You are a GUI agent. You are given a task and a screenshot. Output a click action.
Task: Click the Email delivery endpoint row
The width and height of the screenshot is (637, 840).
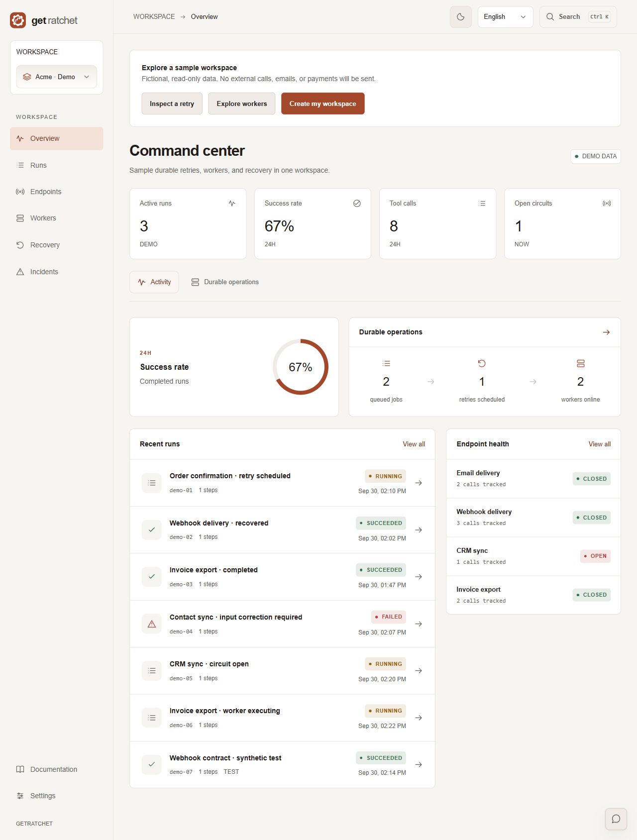(x=533, y=479)
